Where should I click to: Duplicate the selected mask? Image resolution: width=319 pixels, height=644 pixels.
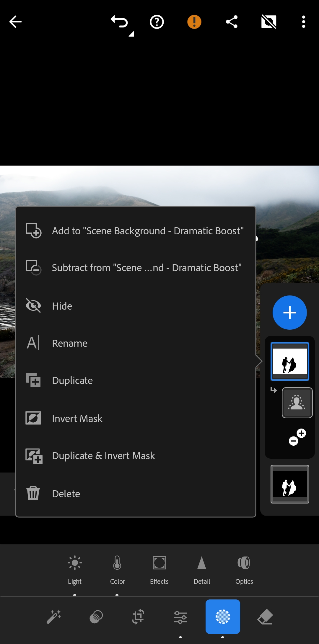72,380
